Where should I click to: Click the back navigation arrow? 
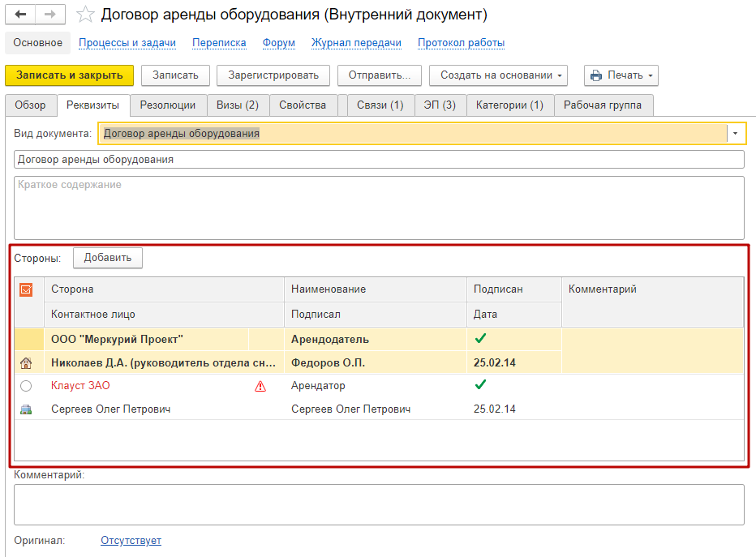21,15
